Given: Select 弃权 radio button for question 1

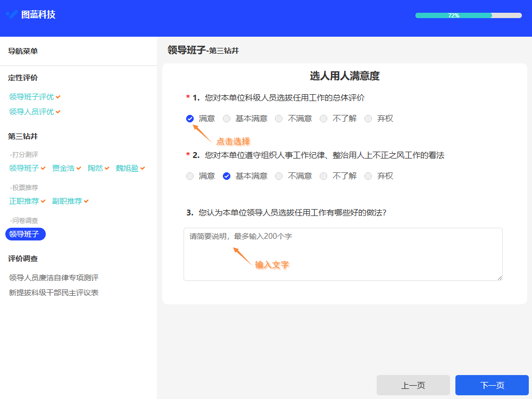Looking at the screenshot, I should pos(368,118).
